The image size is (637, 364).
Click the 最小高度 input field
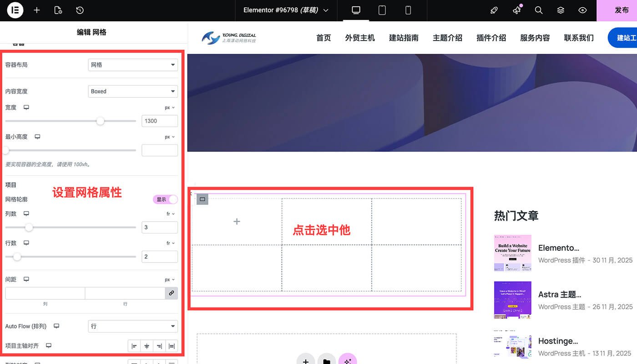[159, 150]
